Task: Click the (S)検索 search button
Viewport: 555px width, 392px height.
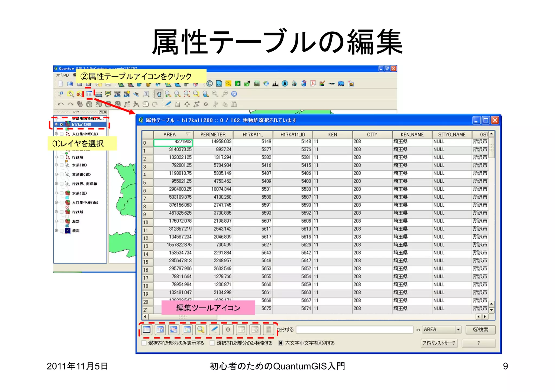Action: click(480, 329)
